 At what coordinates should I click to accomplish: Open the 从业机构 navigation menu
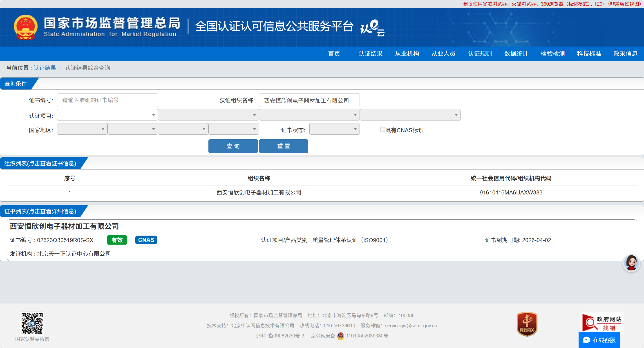[x=407, y=54]
